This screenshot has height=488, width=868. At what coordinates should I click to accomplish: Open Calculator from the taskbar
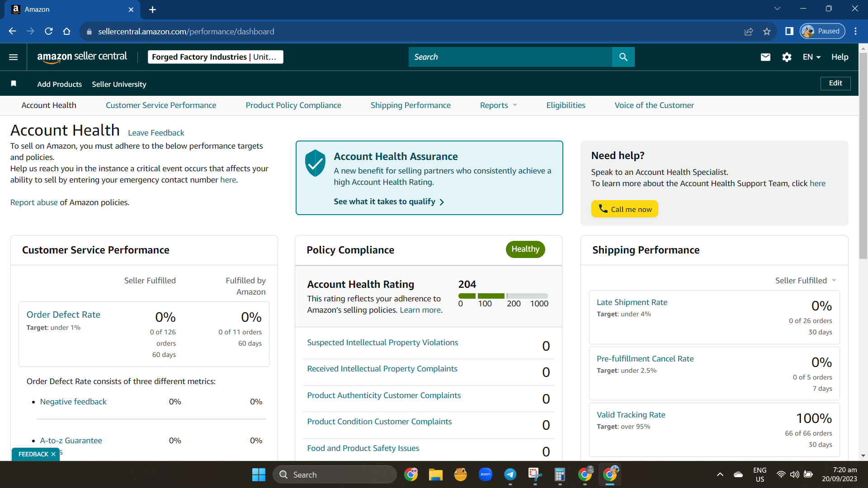[560, 474]
